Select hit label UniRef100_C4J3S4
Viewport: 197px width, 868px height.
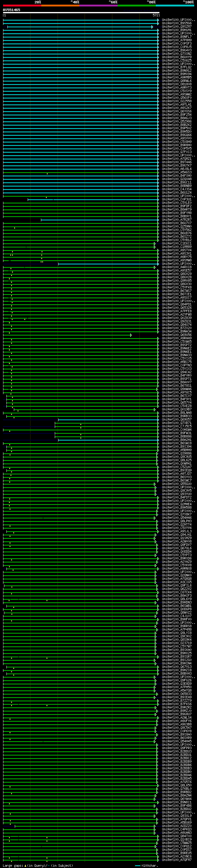point(177,189)
